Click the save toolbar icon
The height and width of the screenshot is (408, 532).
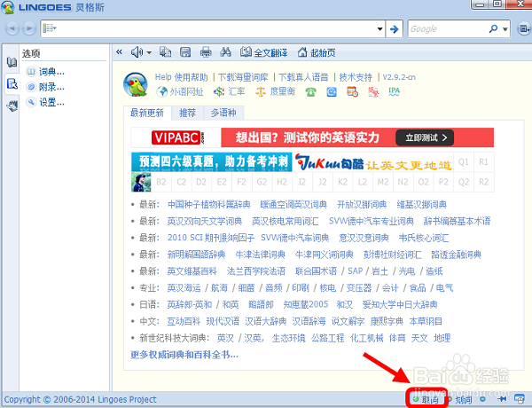[185, 52]
